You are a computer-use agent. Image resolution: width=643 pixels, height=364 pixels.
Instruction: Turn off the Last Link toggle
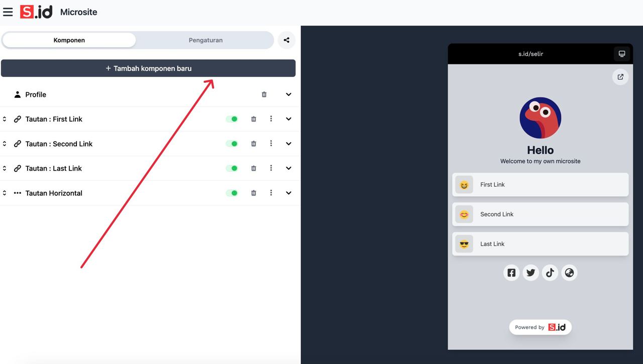(232, 168)
